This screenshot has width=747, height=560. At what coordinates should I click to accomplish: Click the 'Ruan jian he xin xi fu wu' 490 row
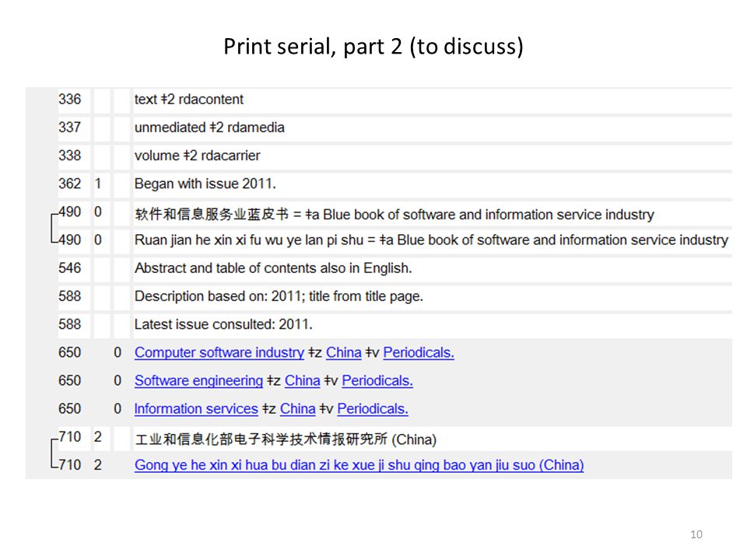(431, 240)
